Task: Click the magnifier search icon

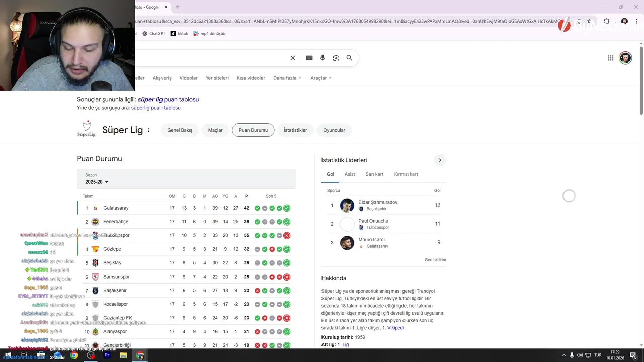Action: (349, 58)
